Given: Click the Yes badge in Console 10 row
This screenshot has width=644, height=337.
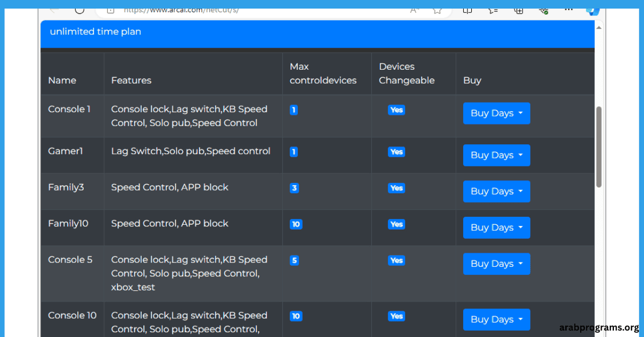Looking at the screenshot, I should [397, 317].
